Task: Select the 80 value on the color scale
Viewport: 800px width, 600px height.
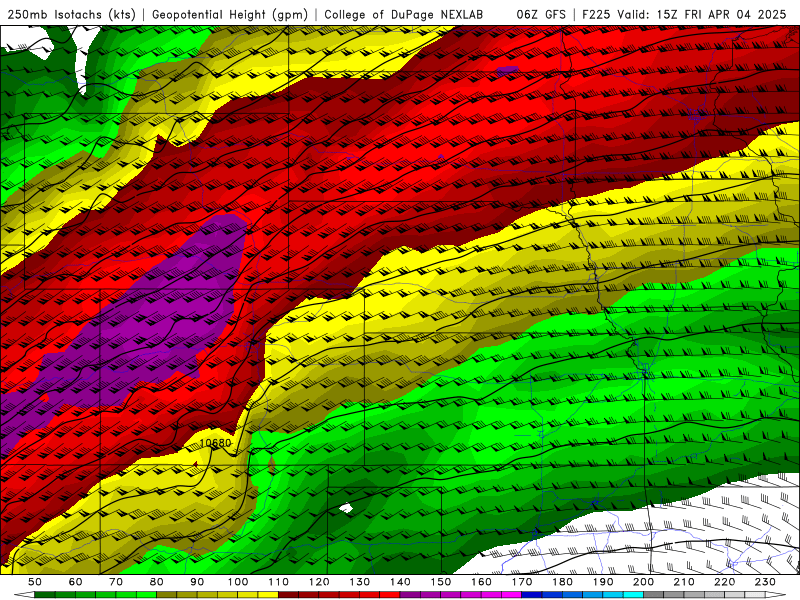Action: (157, 582)
